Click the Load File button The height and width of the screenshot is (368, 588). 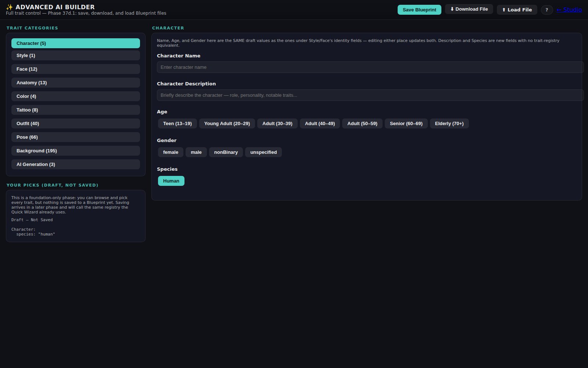[x=517, y=10]
